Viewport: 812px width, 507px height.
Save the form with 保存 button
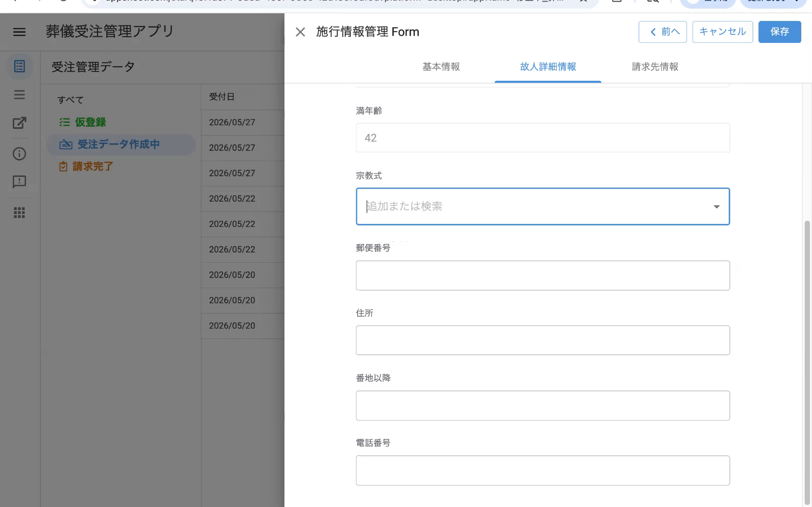[779, 32]
